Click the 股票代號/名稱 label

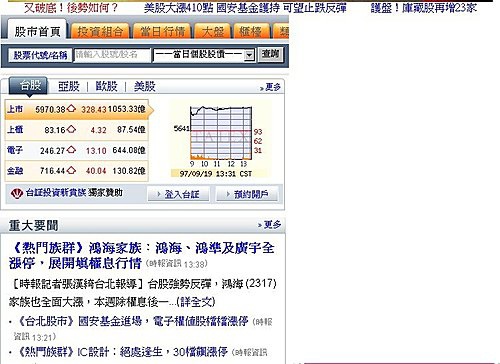(40, 55)
